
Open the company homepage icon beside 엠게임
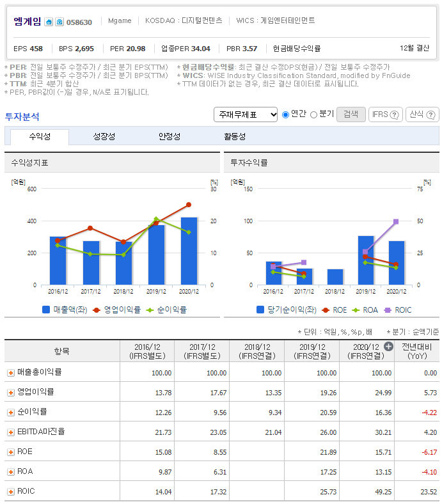[x=49, y=22]
